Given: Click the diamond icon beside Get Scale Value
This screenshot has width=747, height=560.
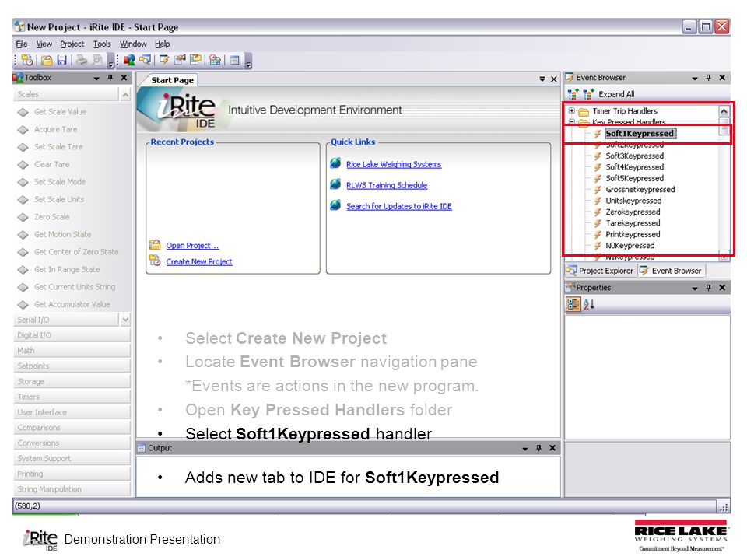Looking at the screenshot, I should tap(23, 112).
